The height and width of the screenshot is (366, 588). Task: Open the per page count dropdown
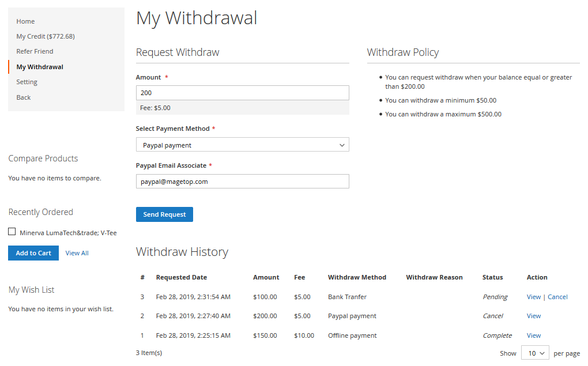(534, 353)
